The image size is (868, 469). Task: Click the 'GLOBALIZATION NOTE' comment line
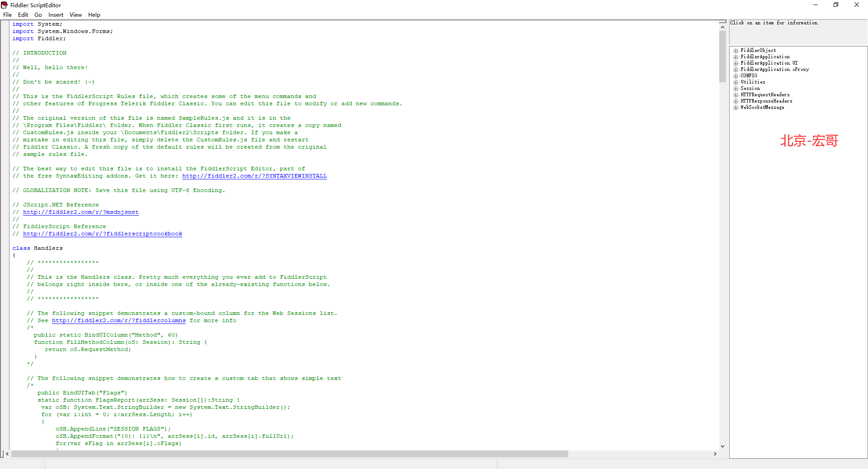[x=118, y=191]
